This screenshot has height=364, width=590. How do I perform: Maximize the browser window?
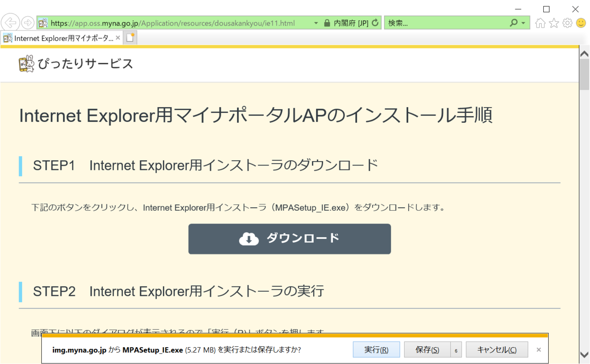(x=546, y=9)
